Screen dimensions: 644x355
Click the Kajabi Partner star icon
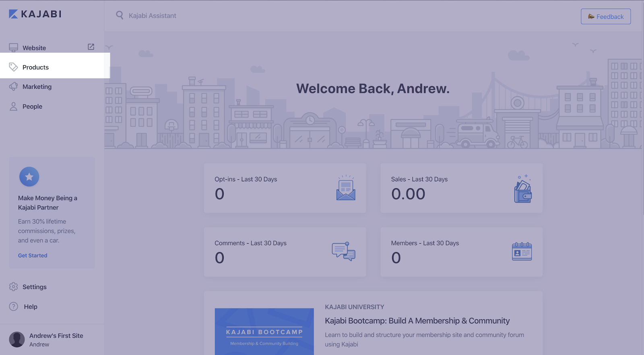click(29, 176)
